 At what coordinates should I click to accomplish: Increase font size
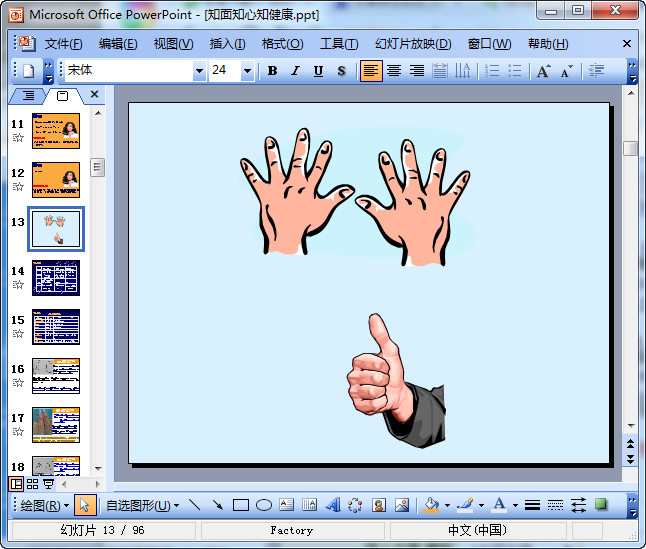pos(543,71)
